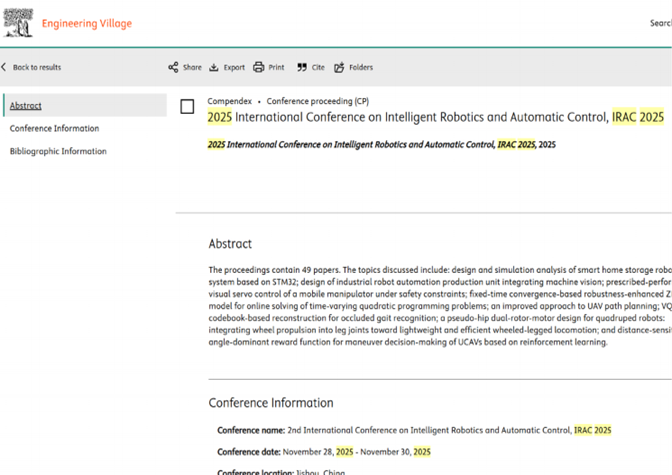
Task: Click the Elsevier tree logo
Action: (18, 23)
